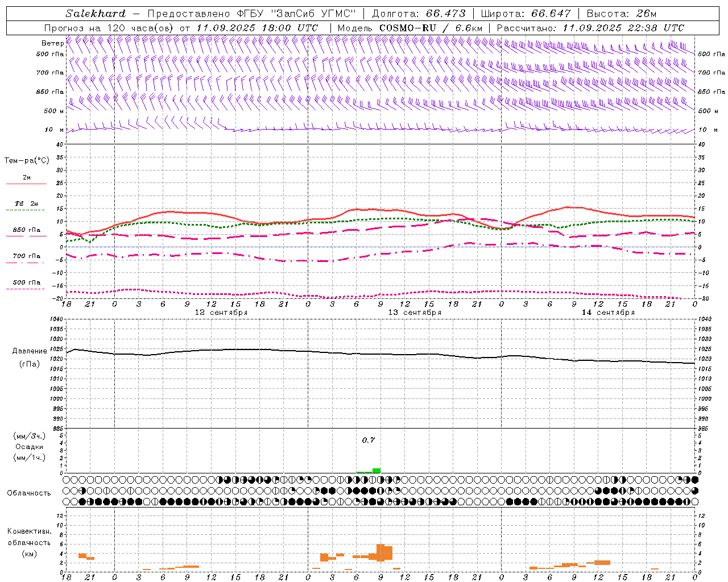Click the 'Тем-ра(°C)' temperature panel label
This screenshot has width=728, height=582.
(27, 161)
